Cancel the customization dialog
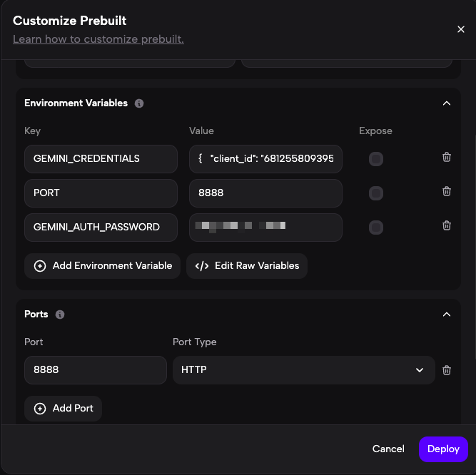This screenshot has height=475, width=476. coord(388,449)
